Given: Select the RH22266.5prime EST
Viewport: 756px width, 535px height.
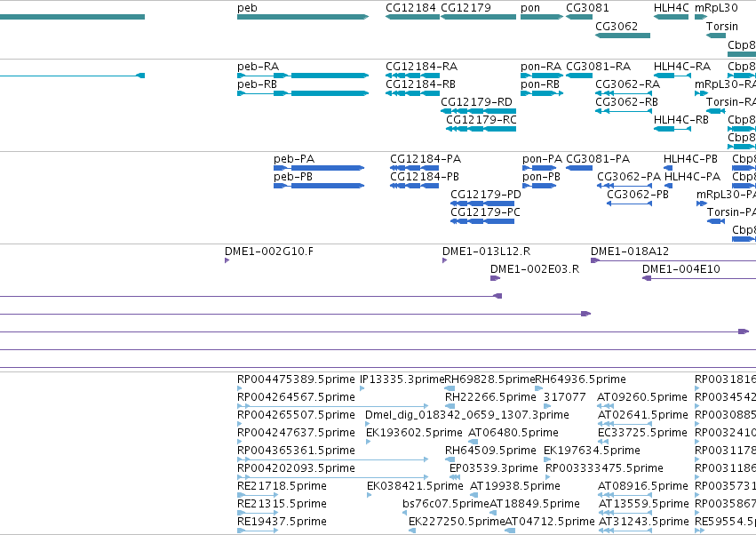Looking at the screenshot, I should pyautogui.click(x=450, y=406).
